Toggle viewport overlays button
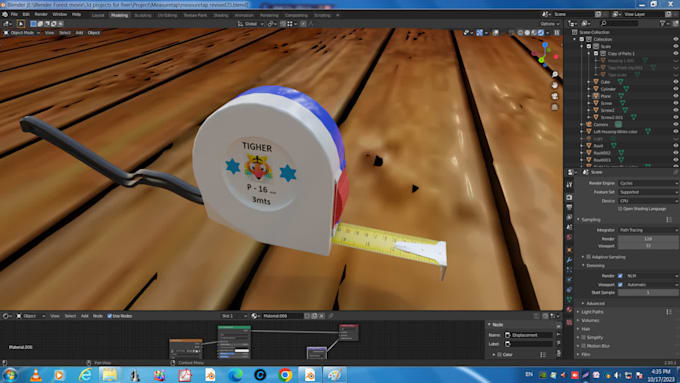 pyautogui.click(x=496, y=33)
